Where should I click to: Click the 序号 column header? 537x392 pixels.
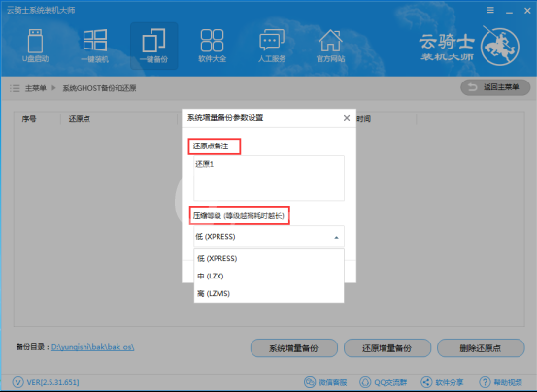pyautogui.click(x=29, y=119)
